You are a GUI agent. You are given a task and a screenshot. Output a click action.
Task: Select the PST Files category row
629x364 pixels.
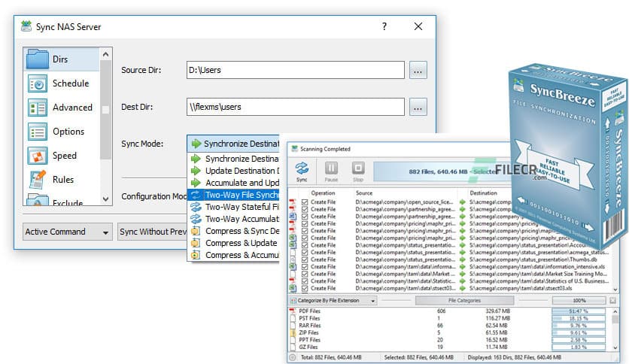coord(449,318)
